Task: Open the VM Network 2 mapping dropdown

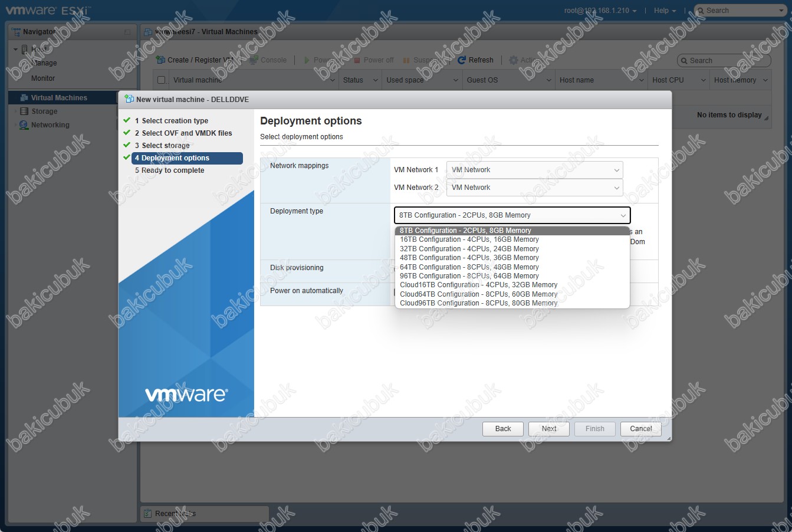Action: pos(534,188)
